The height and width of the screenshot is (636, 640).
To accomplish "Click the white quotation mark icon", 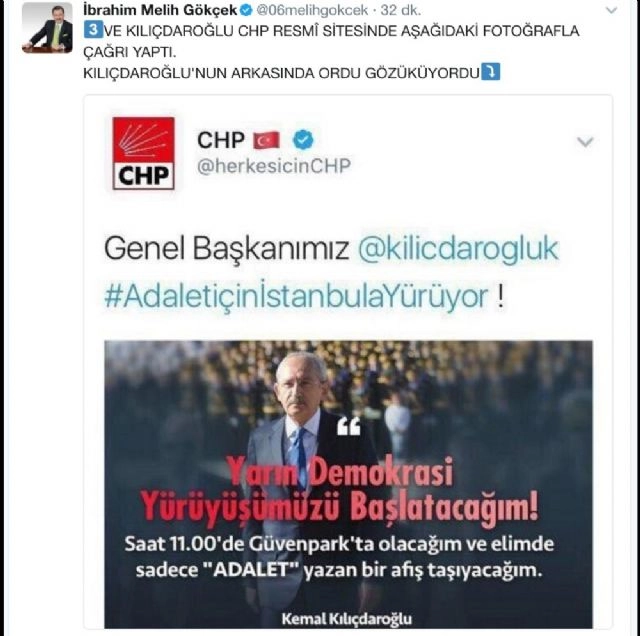I will pyautogui.click(x=349, y=426).
